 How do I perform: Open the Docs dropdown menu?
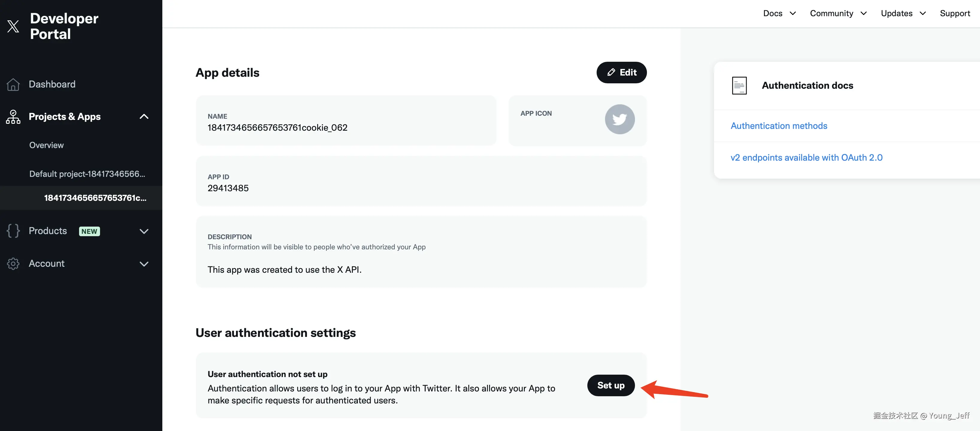[779, 13]
